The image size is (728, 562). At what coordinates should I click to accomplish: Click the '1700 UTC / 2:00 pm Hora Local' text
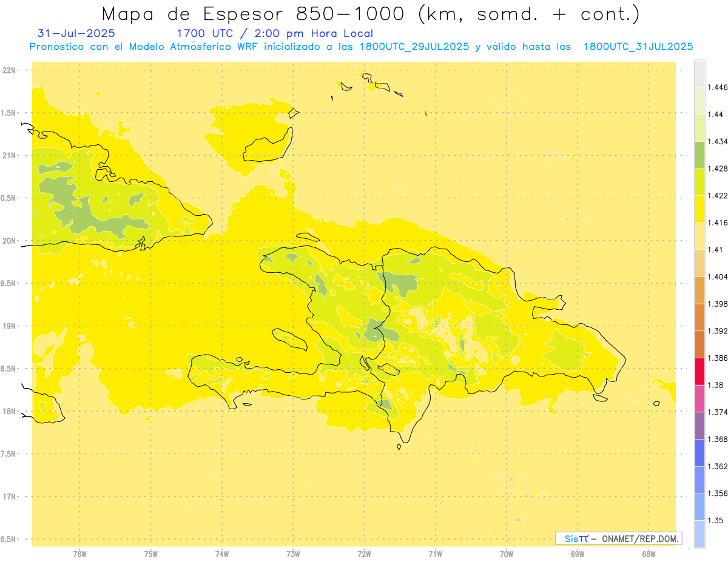click(275, 33)
